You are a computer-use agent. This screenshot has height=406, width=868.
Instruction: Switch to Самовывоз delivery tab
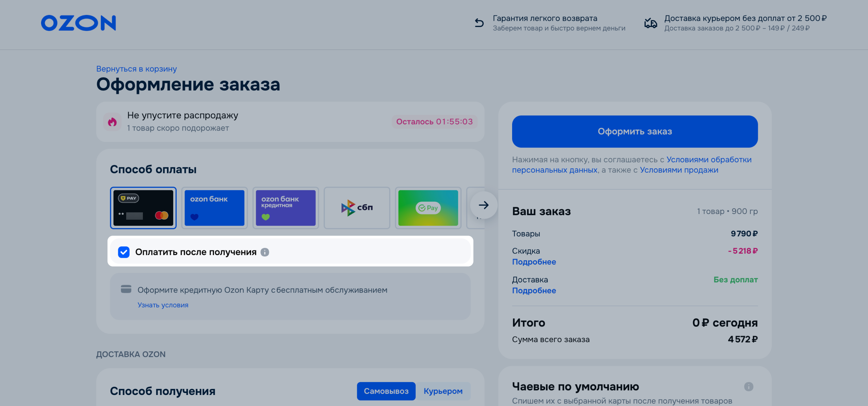(x=386, y=391)
